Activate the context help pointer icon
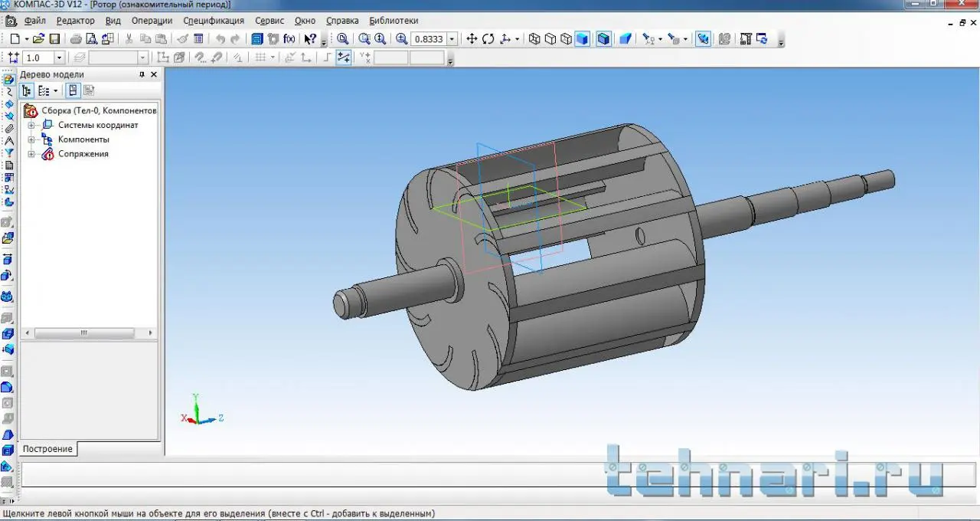Viewport: 980px width, 521px height. click(x=310, y=38)
